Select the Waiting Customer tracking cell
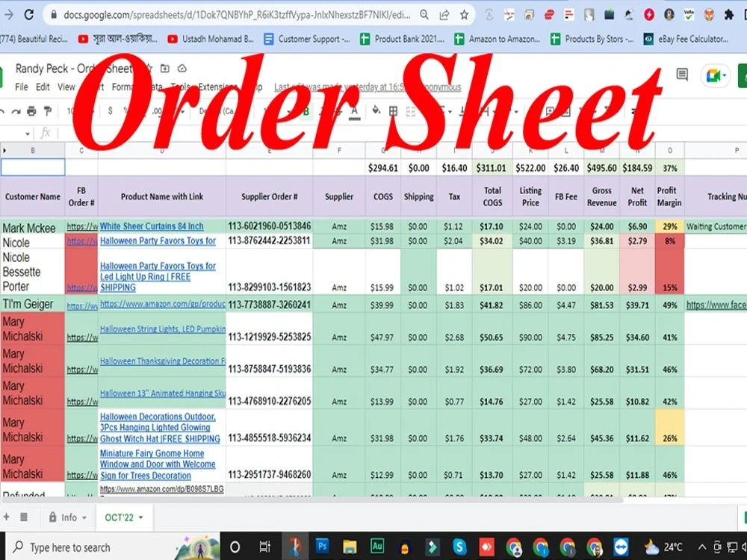The image size is (747, 560). pos(716,226)
